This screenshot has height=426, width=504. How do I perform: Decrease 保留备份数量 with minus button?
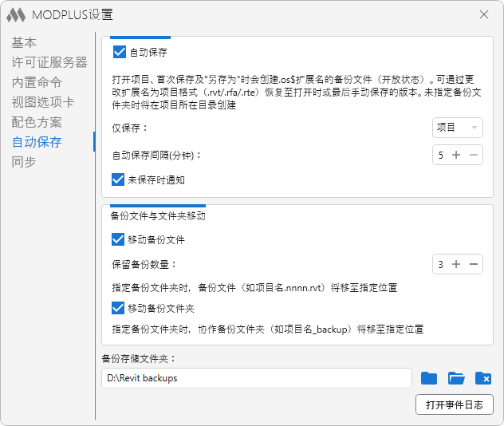[474, 264]
